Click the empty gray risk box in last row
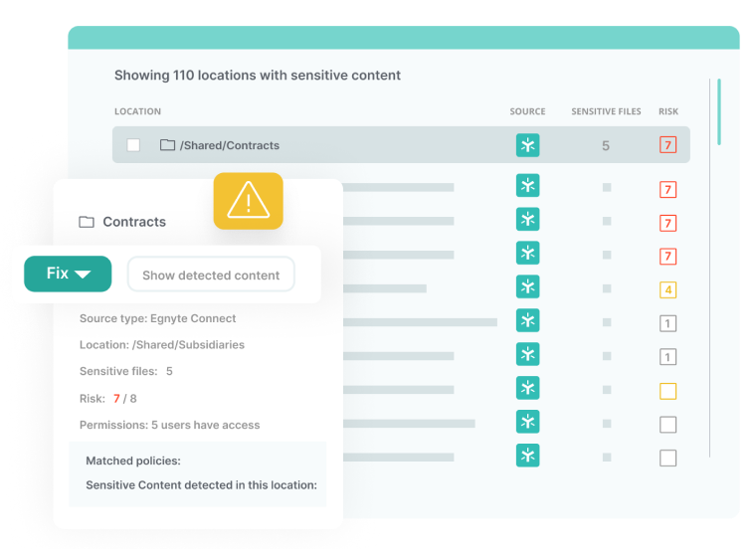Viewport: 756px width, 557px height. pos(667,459)
